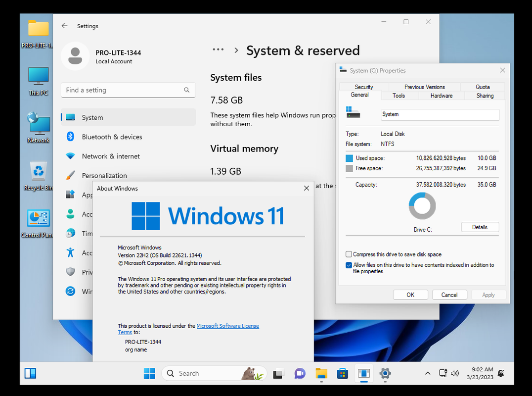532x396 pixels.
Task: Click the volume icon in system tray
Action: click(455, 373)
